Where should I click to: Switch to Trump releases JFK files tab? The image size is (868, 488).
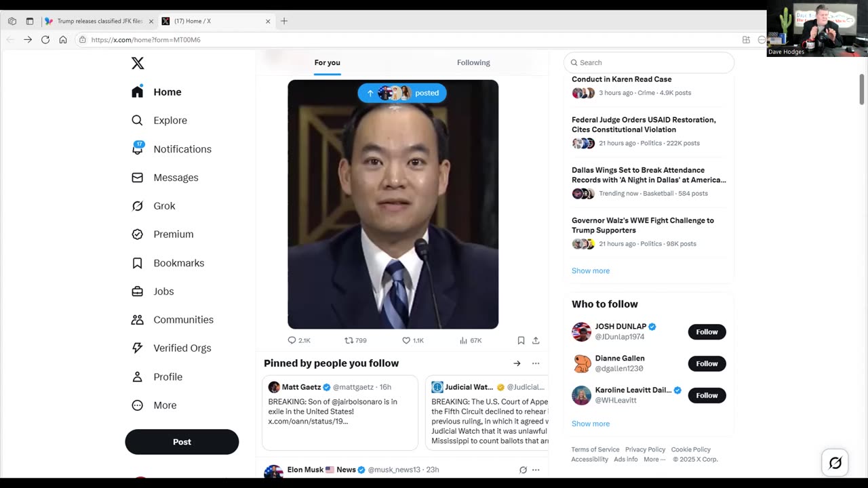click(99, 21)
